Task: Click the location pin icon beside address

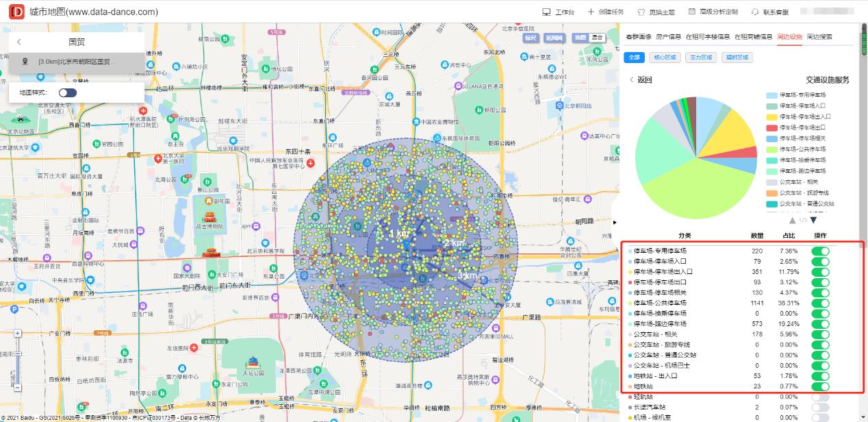Action: click(25, 62)
